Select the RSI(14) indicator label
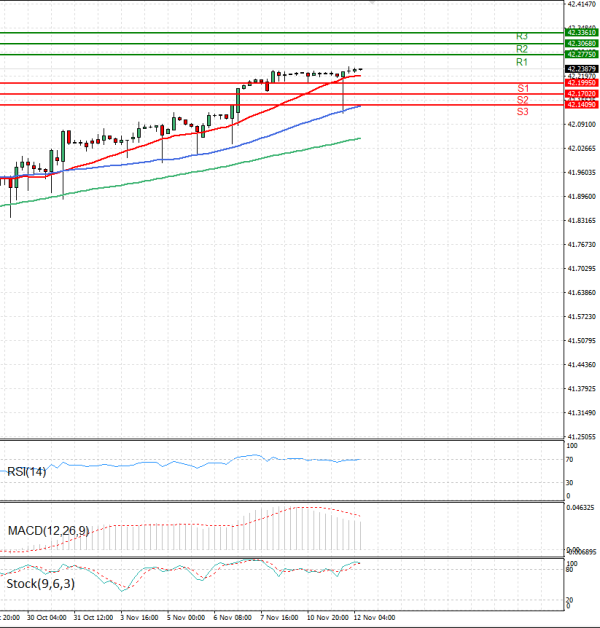This screenshot has height=628, width=600. pos(29,471)
